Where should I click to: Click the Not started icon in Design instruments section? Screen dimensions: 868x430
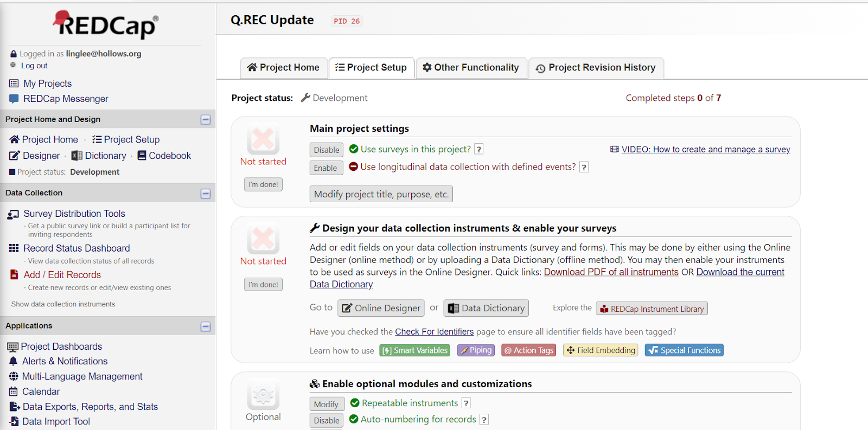[263, 239]
